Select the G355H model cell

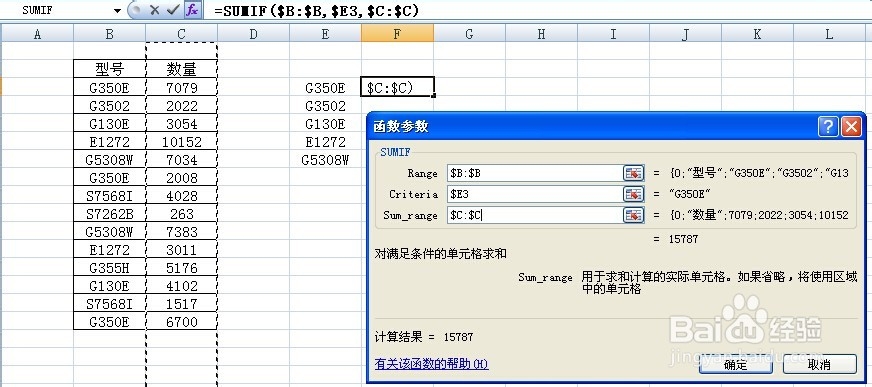click(110, 268)
